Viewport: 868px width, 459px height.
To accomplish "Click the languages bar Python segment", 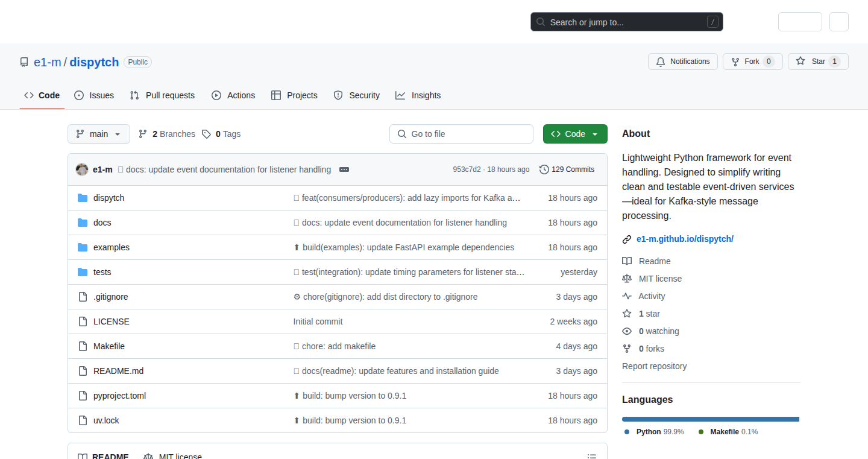I will click(711, 419).
